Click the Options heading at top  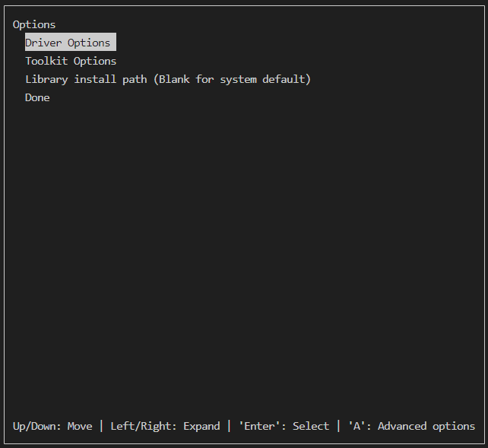pos(34,24)
